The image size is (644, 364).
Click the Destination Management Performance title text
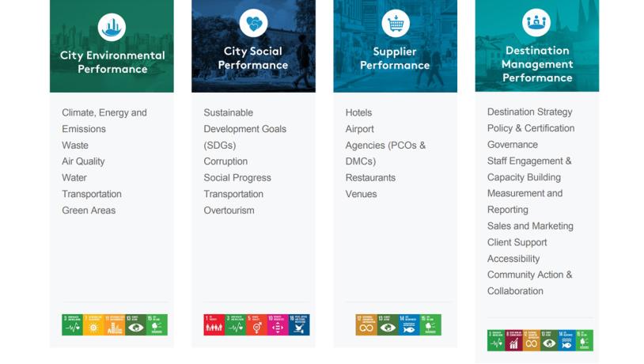tap(536, 64)
